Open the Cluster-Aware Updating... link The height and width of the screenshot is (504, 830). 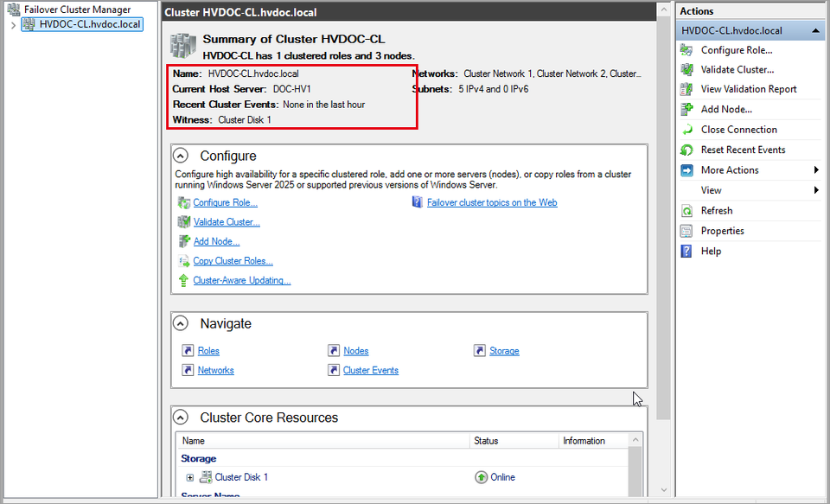[x=242, y=280]
